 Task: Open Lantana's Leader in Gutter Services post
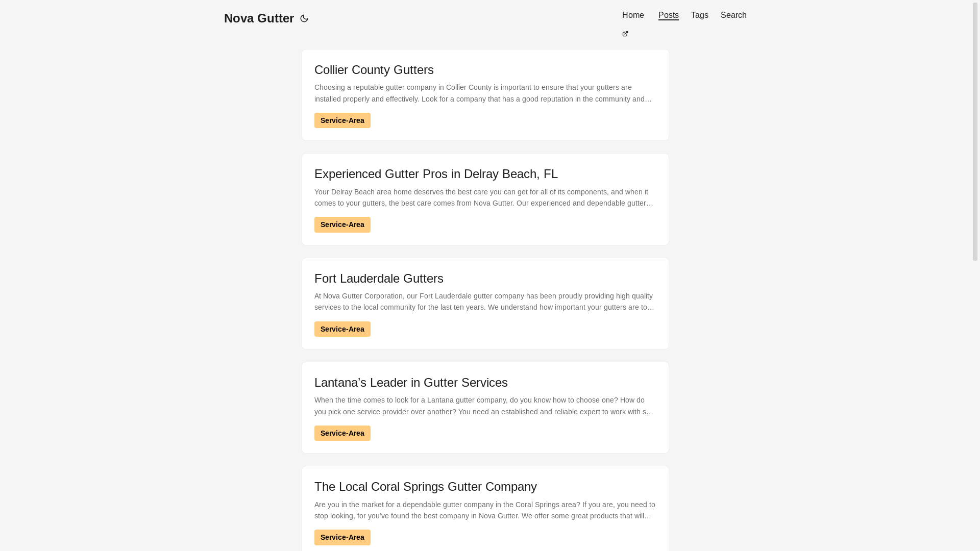coord(411,383)
